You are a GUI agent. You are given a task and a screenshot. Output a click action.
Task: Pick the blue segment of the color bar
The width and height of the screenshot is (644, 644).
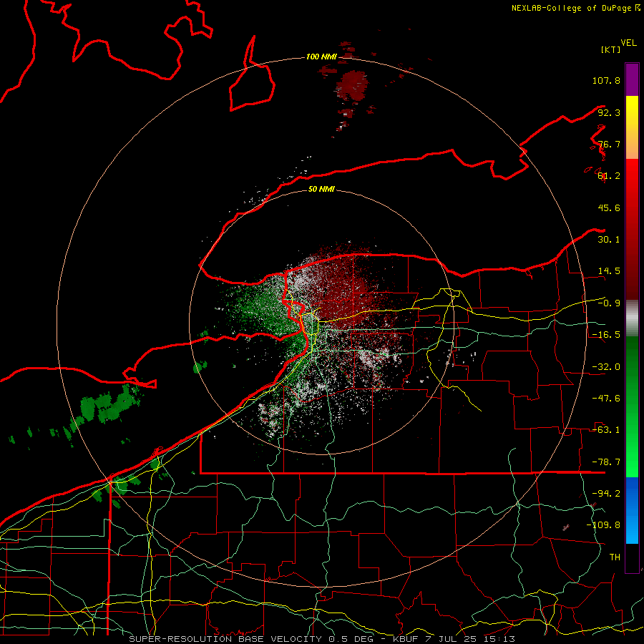(x=632, y=510)
